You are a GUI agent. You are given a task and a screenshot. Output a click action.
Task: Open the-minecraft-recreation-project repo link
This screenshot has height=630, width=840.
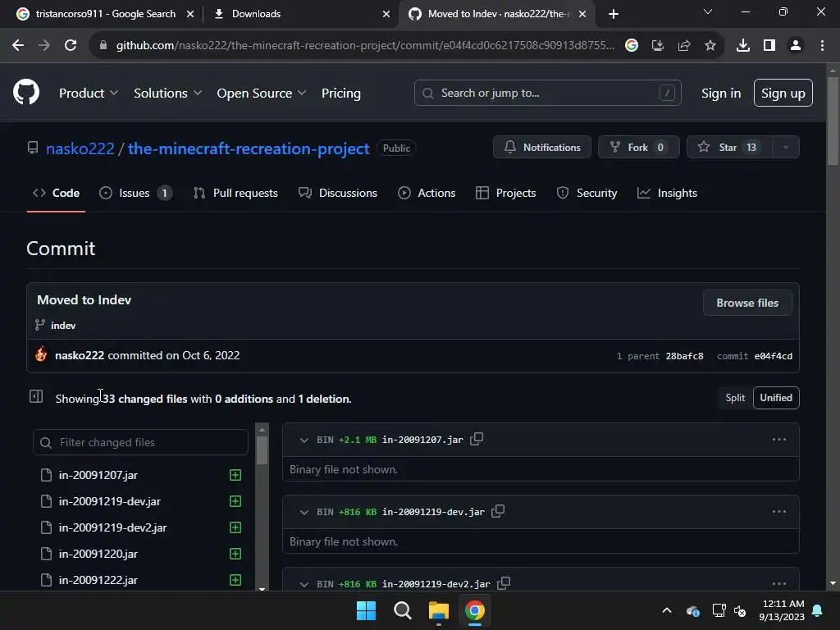pyautogui.click(x=248, y=148)
